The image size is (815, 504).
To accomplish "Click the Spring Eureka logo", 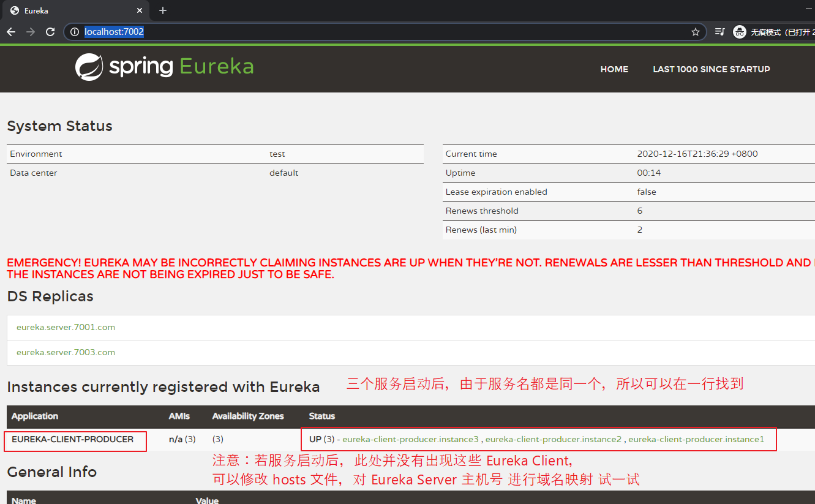I will pyautogui.click(x=164, y=67).
